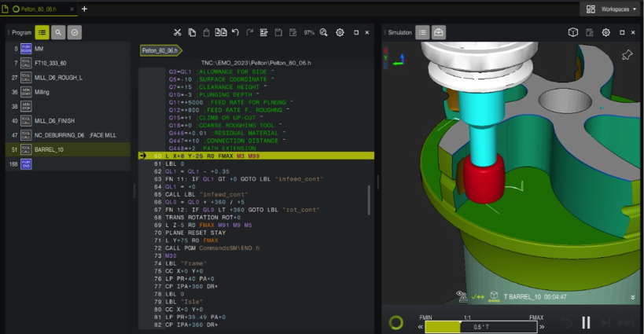Open Simulation settings gear
Screen dimensions: 644x334
pyautogui.click(x=605, y=32)
